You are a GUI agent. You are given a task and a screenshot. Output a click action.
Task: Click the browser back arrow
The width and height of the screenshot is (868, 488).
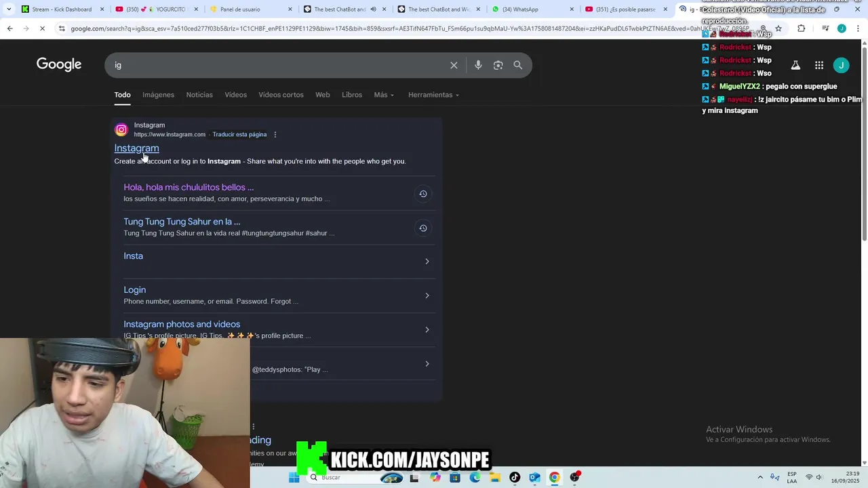pyautogui.click(x=9, y=28)
